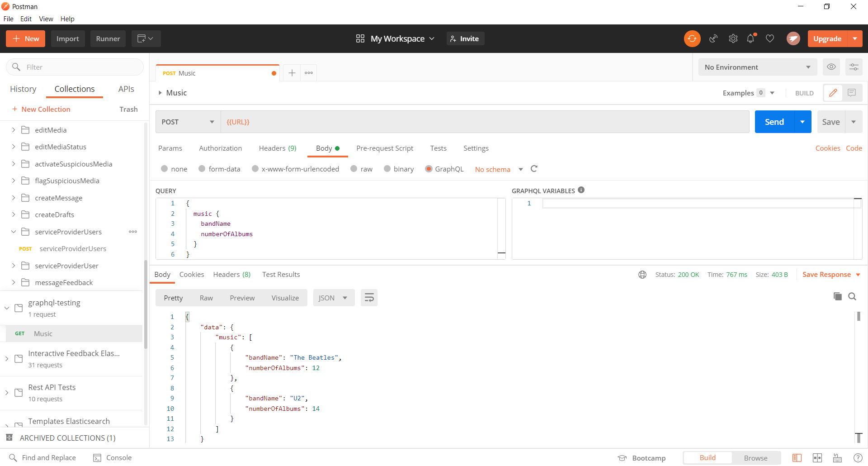This screenshot has width=868, height=466.
Task: Select the raw body type
Action: click(x=354, y=169)
